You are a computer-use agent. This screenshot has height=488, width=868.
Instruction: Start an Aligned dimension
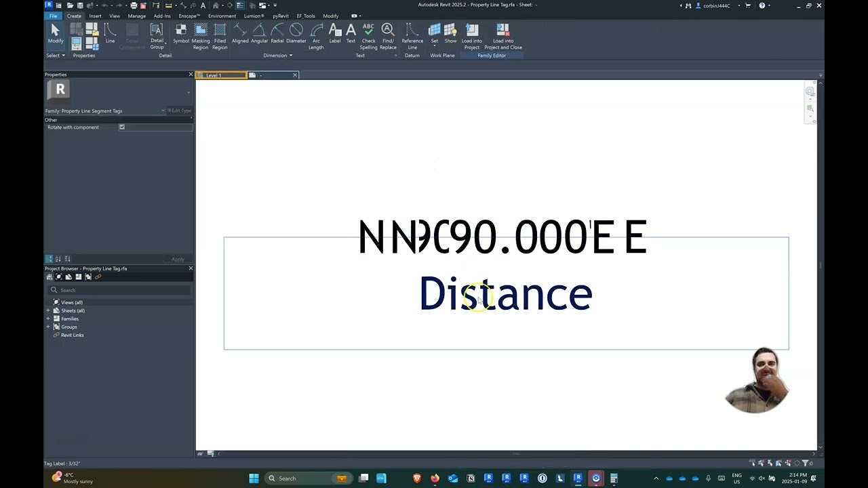coord(240,33)
